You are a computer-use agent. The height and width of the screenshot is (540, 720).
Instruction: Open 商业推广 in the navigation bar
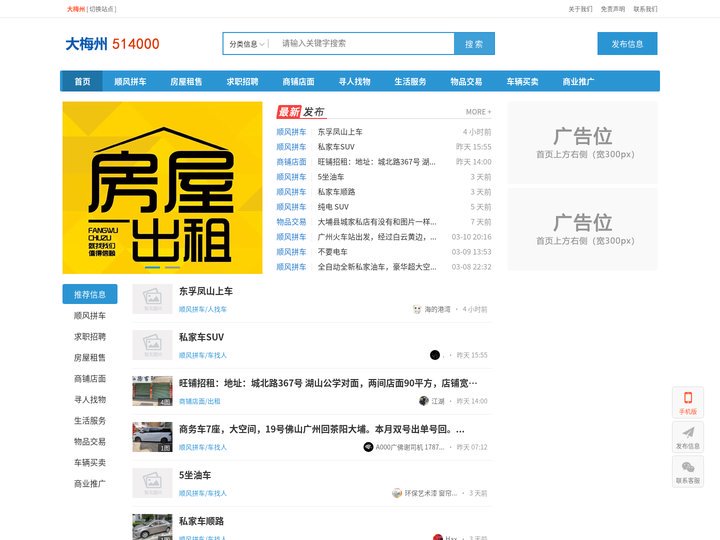[x=578, y=81]
